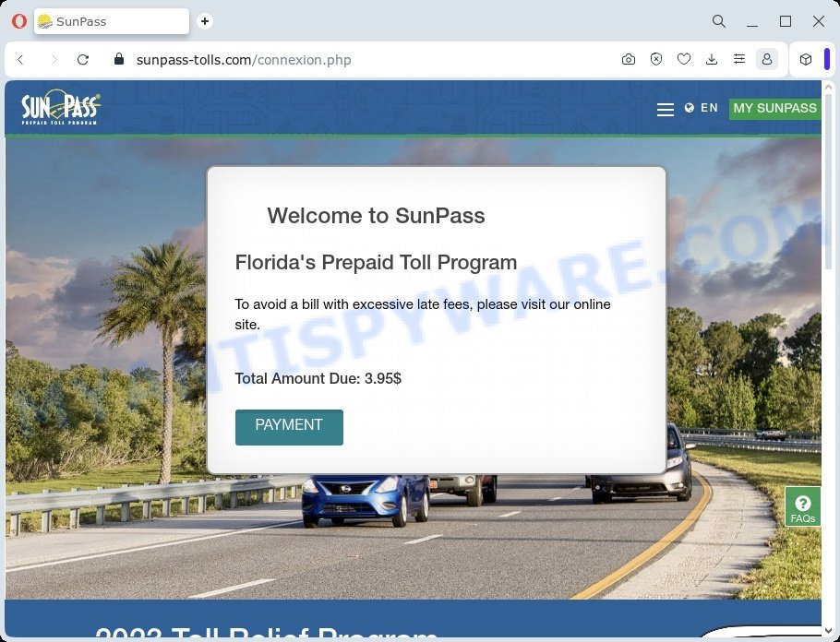Screen dimensions: 840x642
Task: Click the padlock site security icon
Action: [119, 59]
